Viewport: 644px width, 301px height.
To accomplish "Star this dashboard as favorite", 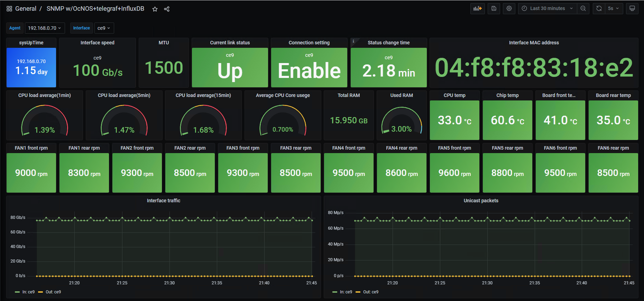I will click(155, 9).
